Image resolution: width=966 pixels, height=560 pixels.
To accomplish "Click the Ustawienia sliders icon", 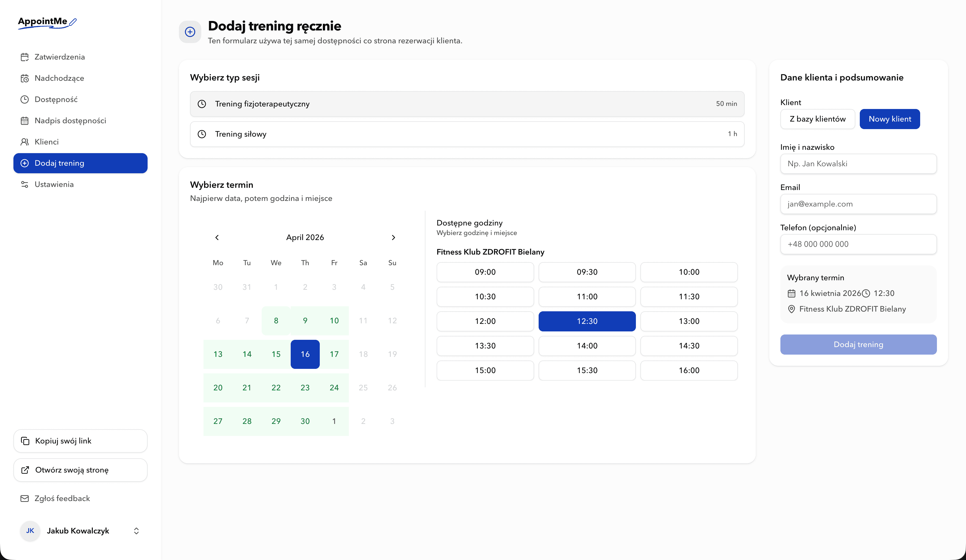I will click(25, 184).
